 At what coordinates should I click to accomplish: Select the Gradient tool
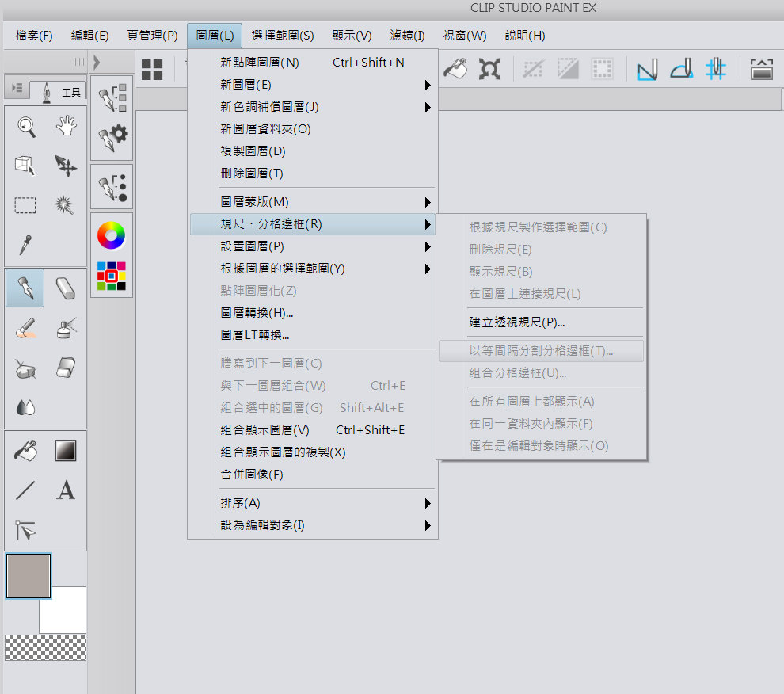click(x=66, y=451)
